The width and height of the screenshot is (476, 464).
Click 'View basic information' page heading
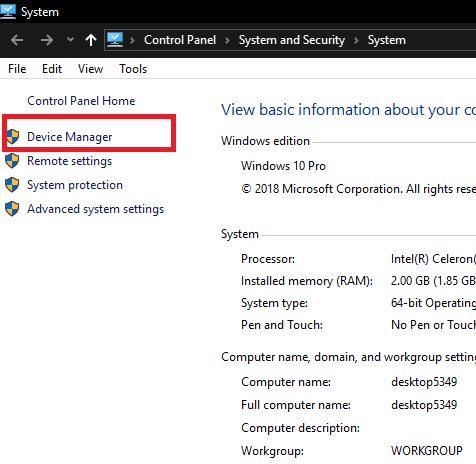[348, 110]
